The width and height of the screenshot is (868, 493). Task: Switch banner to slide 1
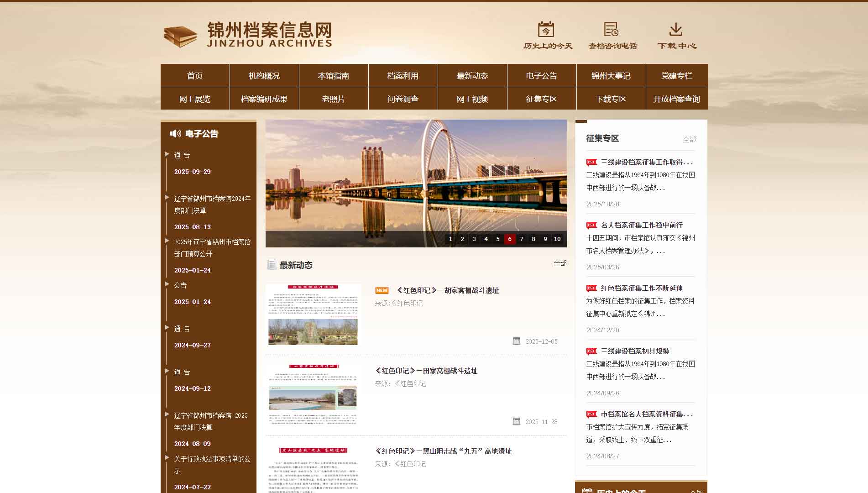click(x=450, y=239)
